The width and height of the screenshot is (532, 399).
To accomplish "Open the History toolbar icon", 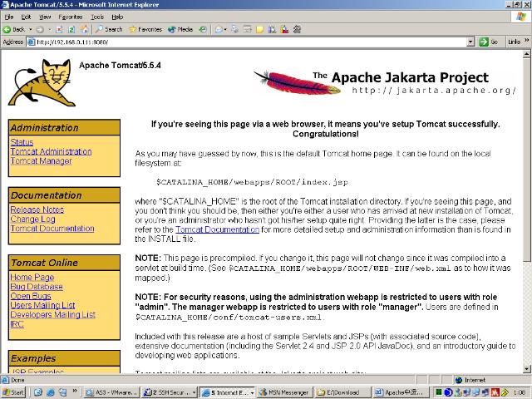I will [203, 30].
